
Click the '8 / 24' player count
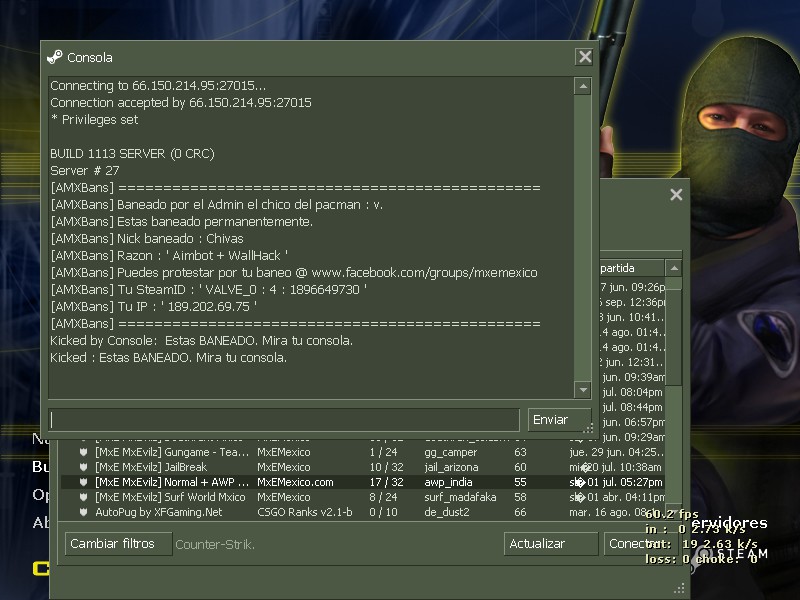coord(383,497)
